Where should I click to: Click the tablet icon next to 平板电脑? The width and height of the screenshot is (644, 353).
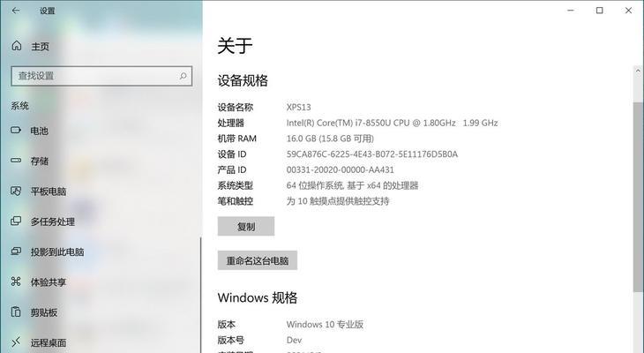coord(16,192)
